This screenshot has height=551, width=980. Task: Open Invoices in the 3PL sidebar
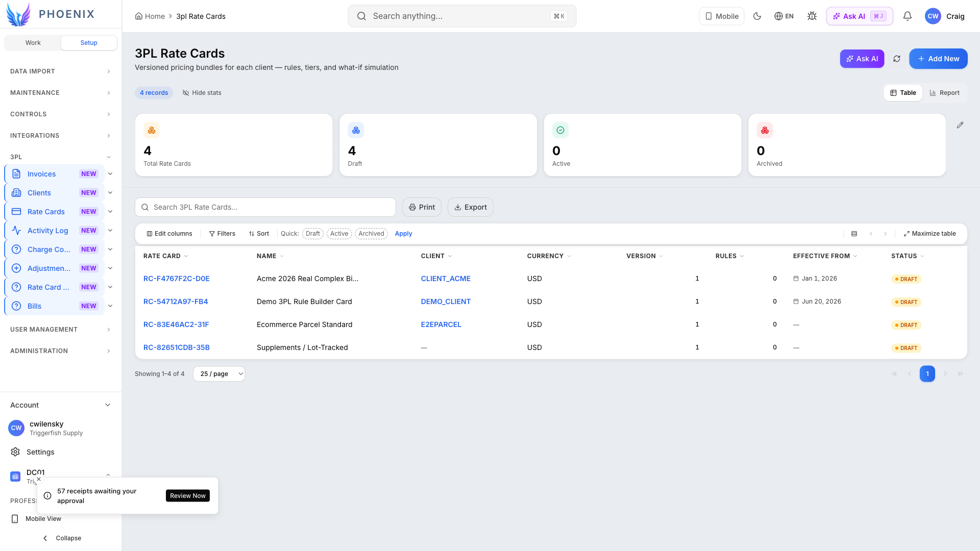click(55, 174)
